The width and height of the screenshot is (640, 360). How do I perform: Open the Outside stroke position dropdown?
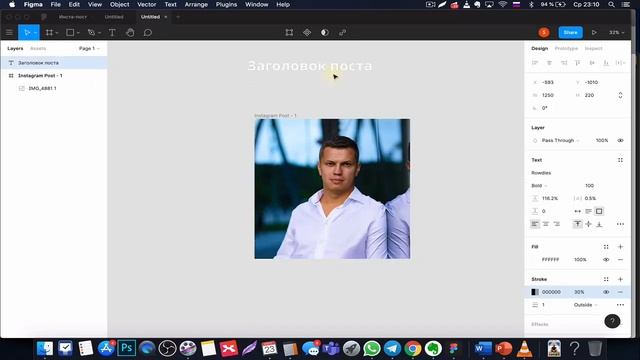[585, 305]
